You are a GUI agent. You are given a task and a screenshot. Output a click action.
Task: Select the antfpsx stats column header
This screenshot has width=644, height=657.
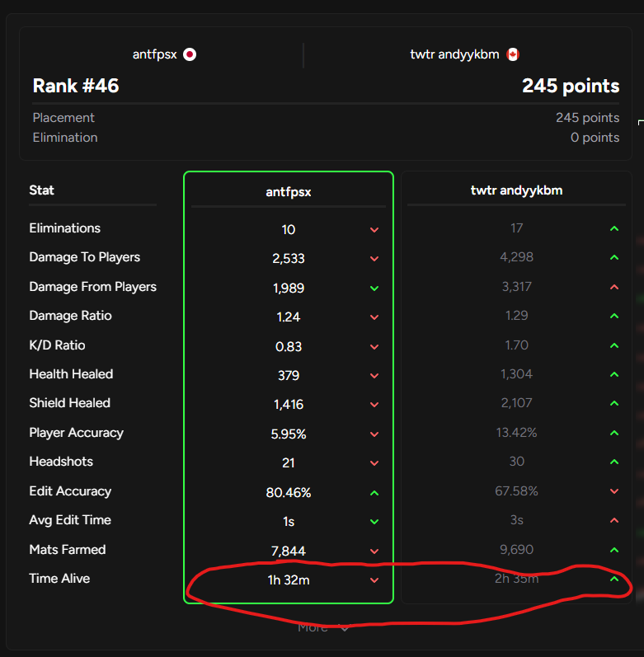(x=289, y=192)
